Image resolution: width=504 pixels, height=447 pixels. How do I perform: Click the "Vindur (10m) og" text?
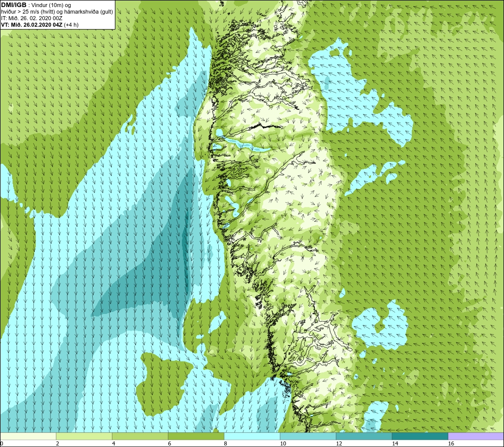pos(52,6)
